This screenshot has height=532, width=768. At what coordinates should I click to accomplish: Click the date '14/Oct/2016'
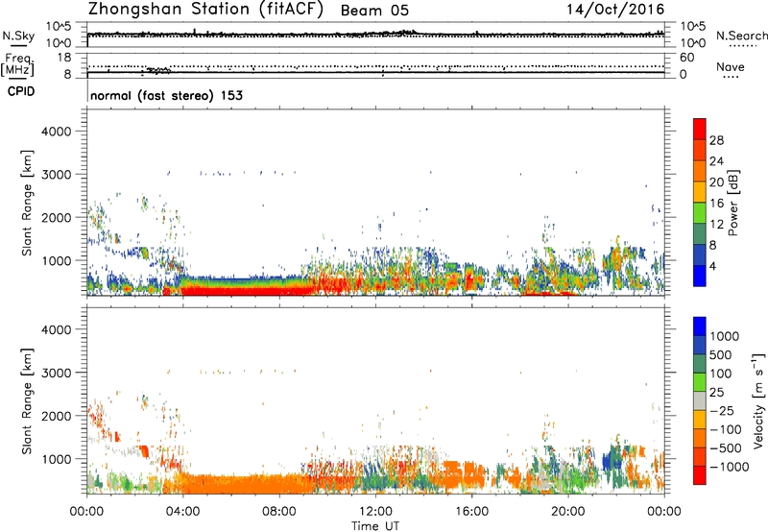[615, 10]
